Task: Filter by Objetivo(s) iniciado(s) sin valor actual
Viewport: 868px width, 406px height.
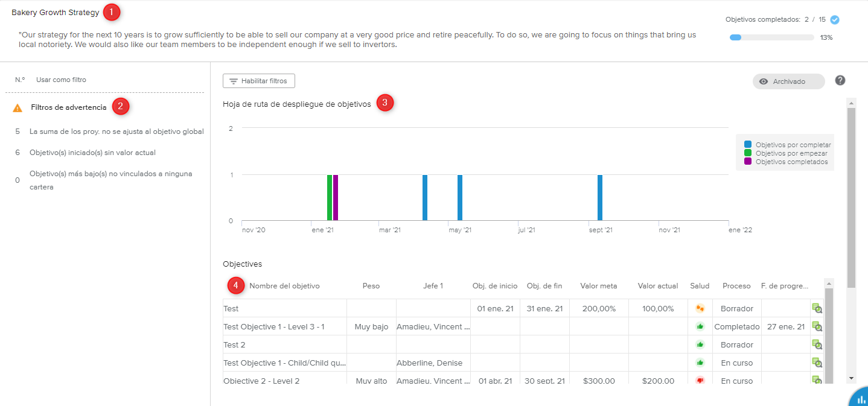Action: pos(92,153)
